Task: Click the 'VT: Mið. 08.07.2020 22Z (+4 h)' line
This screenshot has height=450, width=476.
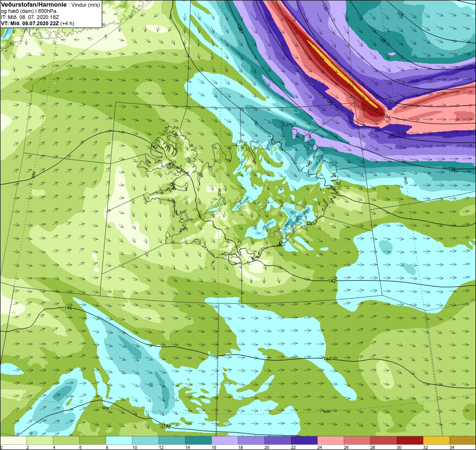Action: [37, 23]
